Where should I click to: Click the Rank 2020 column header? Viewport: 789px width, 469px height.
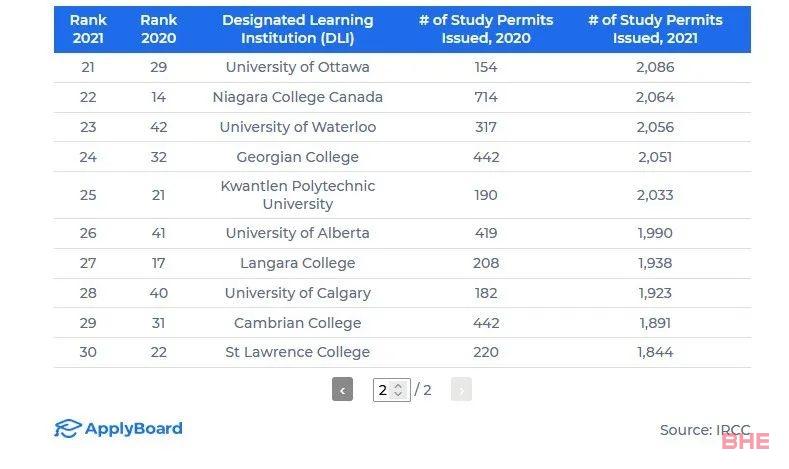pyautogui.click(x=159, y=29)
